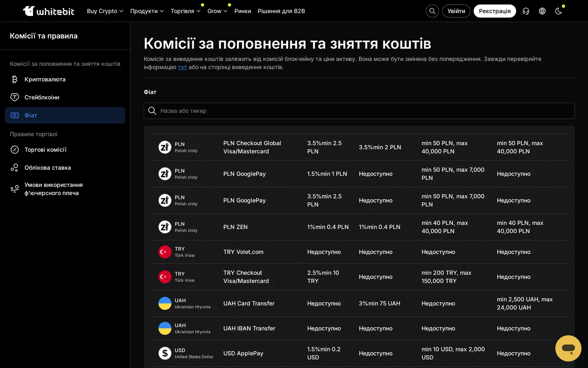Go to Стейблкоіни fees section
This screenshot has width=588, height=368.
(65, 97)
